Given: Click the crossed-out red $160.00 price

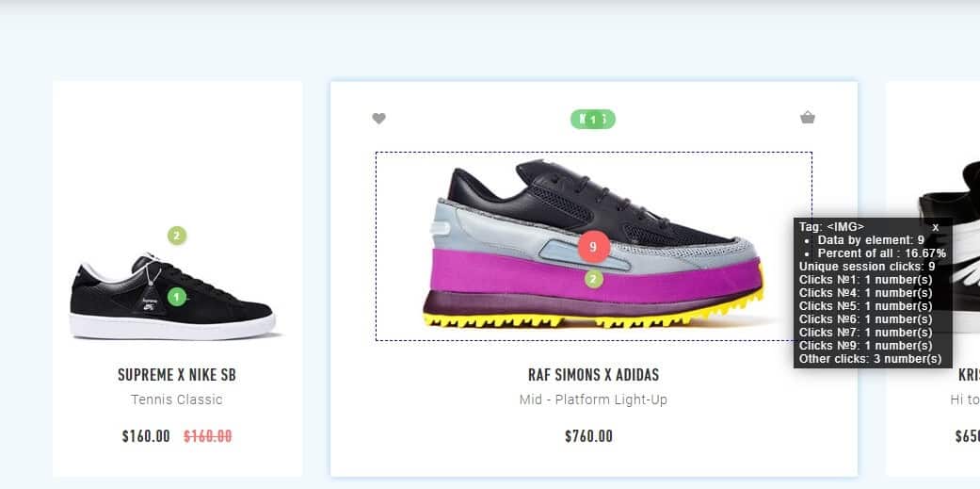Looking at the screenshot, I should tap(207, 436).
